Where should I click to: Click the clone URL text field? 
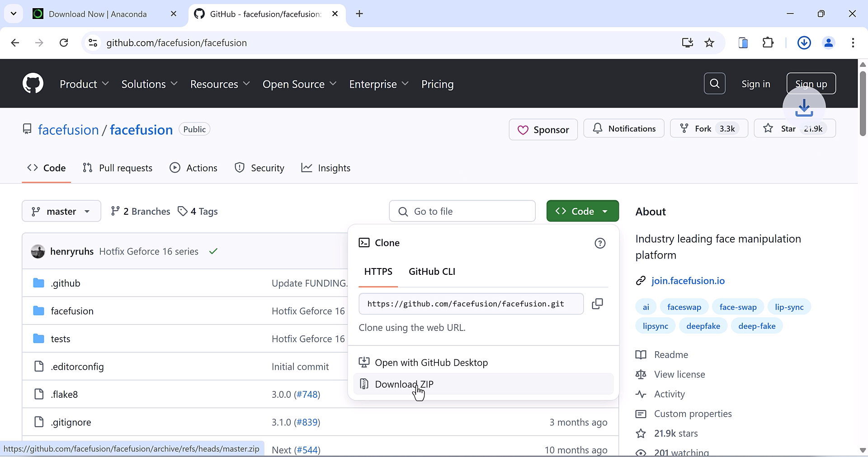coord(471,304)
